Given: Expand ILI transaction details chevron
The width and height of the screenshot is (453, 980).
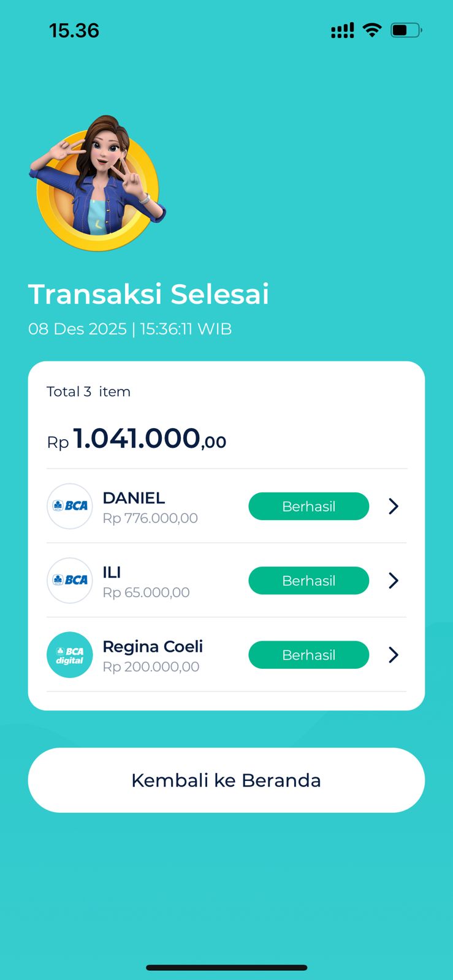Looking at the screenshot, I should pos(394,580).
